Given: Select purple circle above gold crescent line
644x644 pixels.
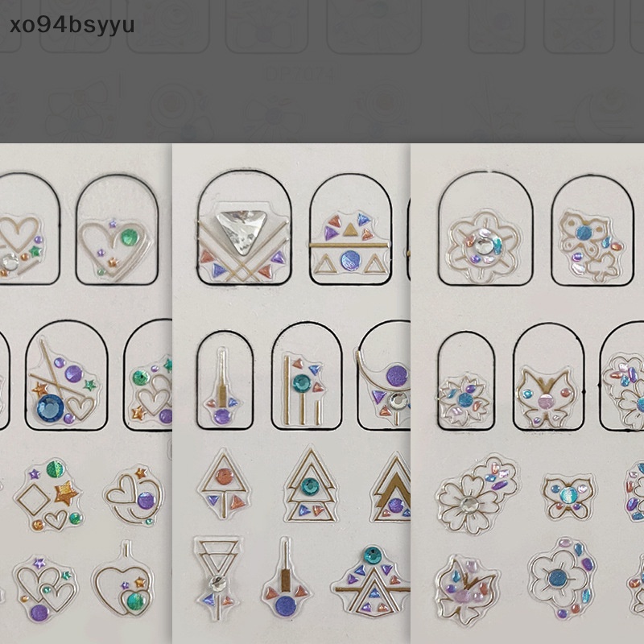Looking at the screenshot, I should (x=397, y=376).
